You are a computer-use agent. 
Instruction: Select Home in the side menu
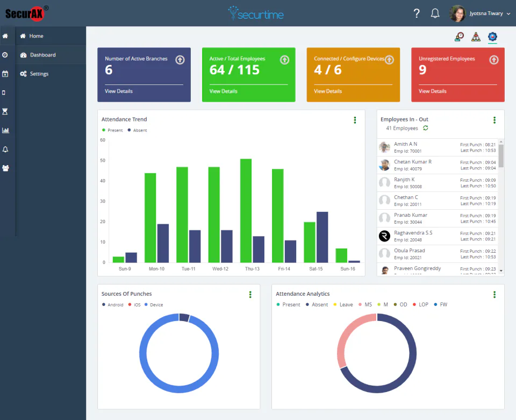(51, 36)
